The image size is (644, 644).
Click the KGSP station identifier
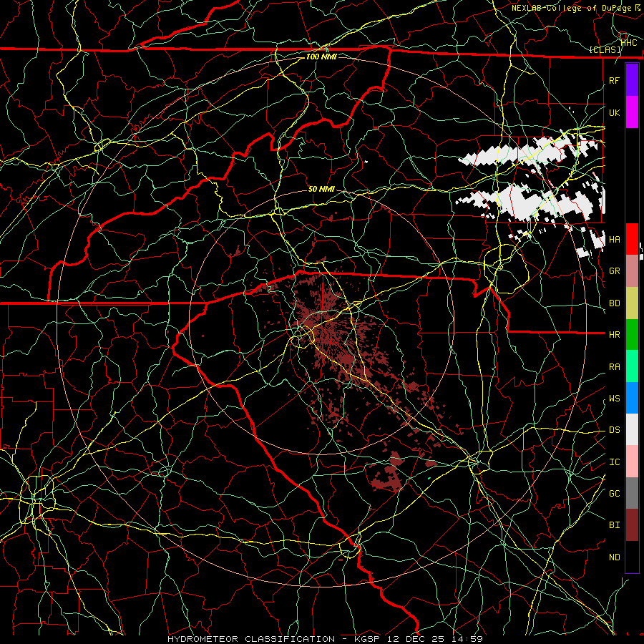(368, 639)
